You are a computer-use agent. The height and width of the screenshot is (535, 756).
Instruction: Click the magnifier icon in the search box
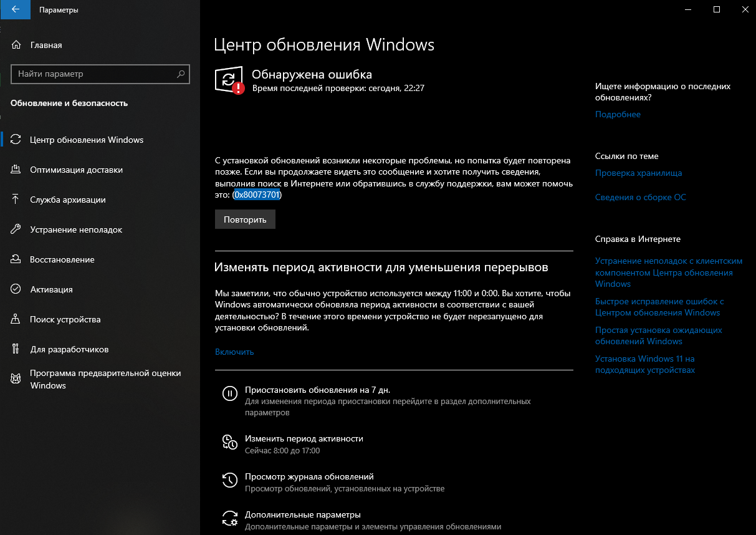[x=181, y=74]
